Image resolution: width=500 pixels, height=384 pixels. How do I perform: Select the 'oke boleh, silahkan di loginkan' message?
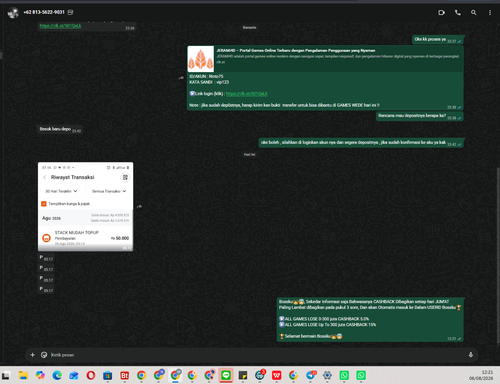pos(361,143)
